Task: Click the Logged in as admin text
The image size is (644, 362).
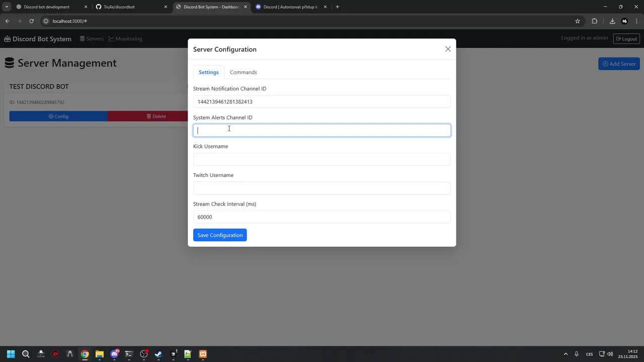Action: point(585,38)
